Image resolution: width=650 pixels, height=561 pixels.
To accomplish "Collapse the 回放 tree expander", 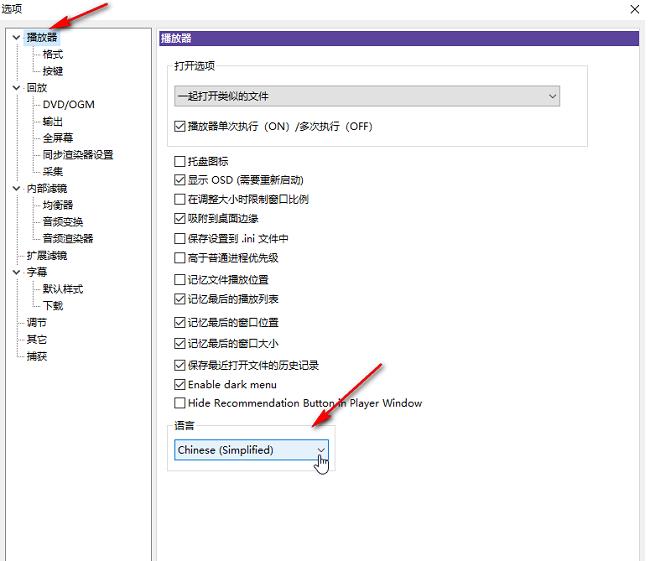I will click(16, 88).
